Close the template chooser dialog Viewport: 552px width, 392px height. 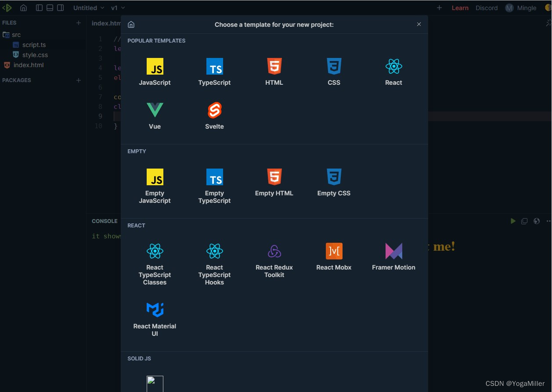419,25
